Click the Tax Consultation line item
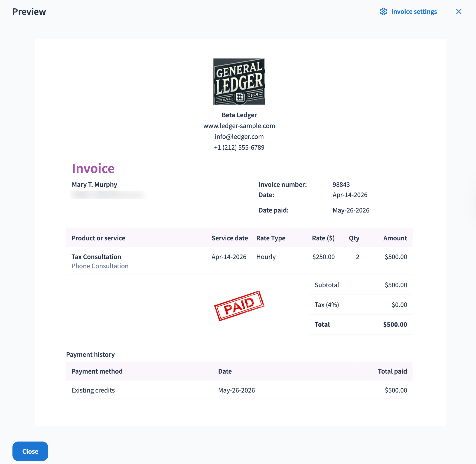476x464 pixels. pos(96,257)
